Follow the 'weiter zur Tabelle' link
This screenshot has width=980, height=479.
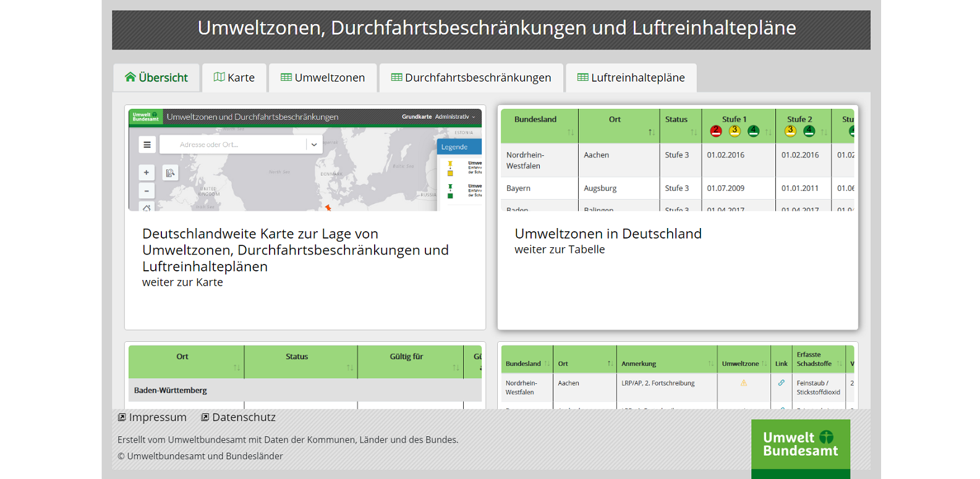pyautogui.click(x=560, y=250)
